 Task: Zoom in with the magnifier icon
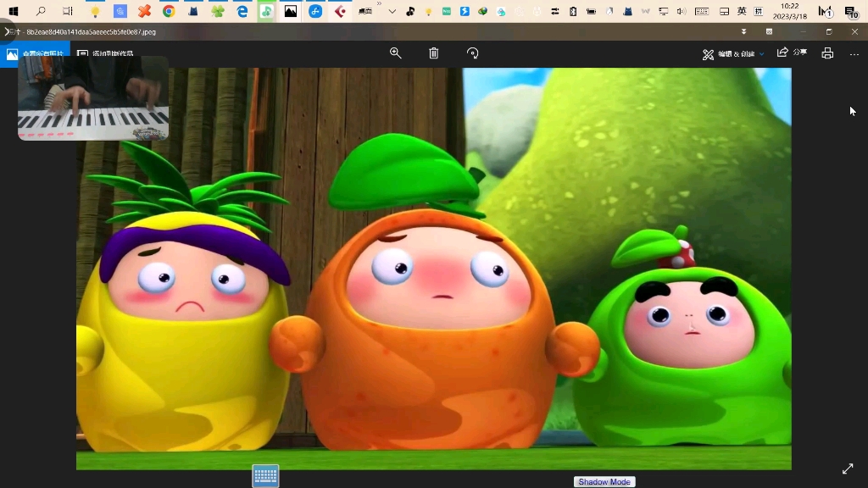click(395, 53)
